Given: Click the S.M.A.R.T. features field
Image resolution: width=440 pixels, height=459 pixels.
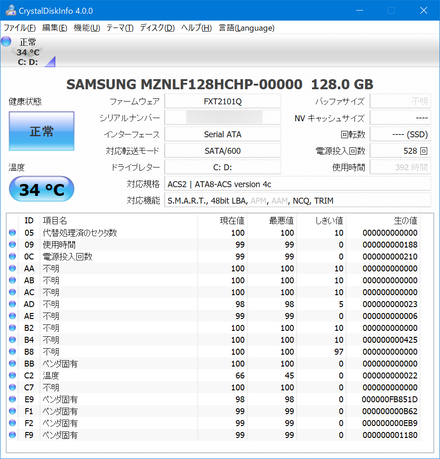Looking at the screenshot, I should (x=297, y=201).
